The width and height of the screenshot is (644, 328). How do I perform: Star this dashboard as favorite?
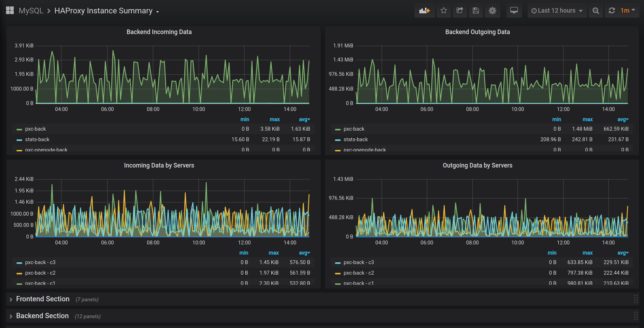444,11
